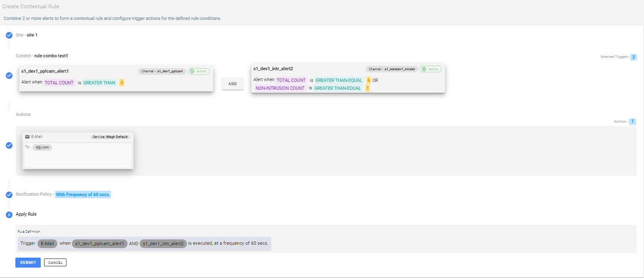644x278 pixels.
Task: Click Active status badge on s1_dev1_pplcam_alert1
Action: click(x=199, y=71)
